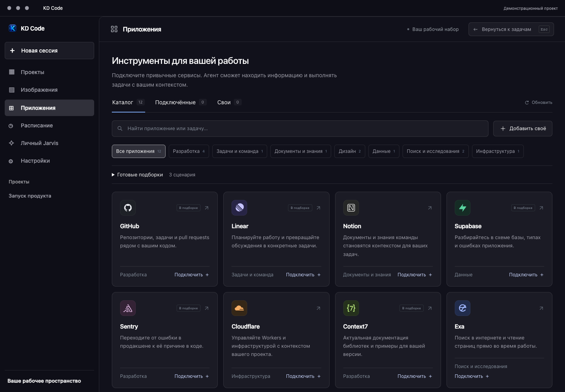The width and height of the screenshot is (565, 392).
Task: Open Личный Jarvis in the sidebar
Action: pyautogui.click(x=49, y=143)
